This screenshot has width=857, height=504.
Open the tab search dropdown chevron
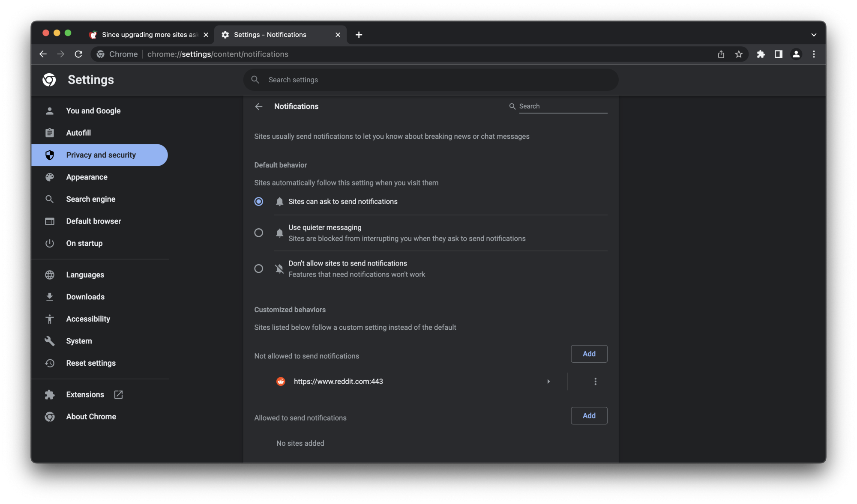pyautogui.click(x=814, y=35)
